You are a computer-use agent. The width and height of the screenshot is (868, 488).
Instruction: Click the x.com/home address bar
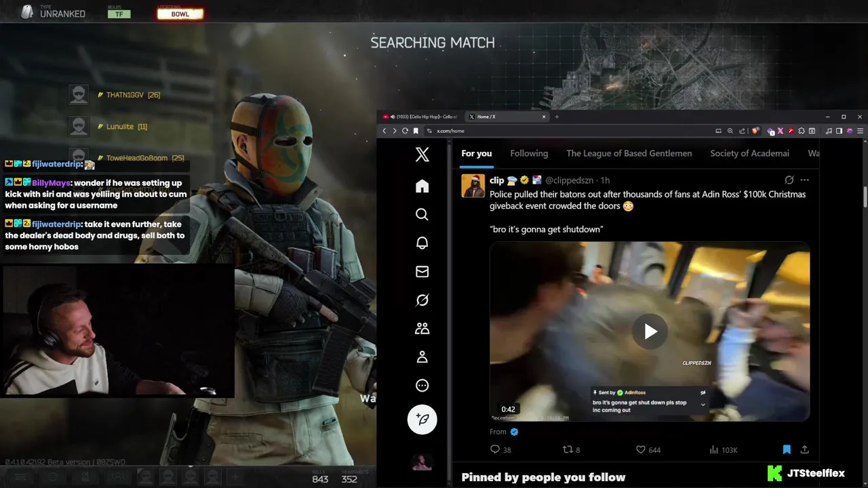[570, 131]
